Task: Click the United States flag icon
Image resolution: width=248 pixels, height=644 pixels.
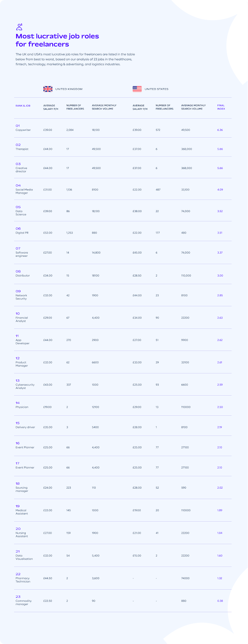Action: click(137, 89)
